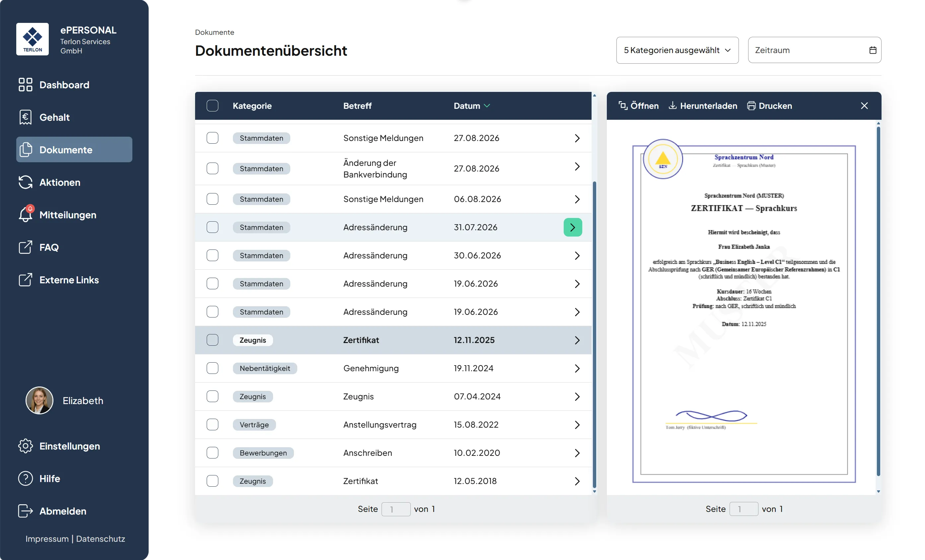925x560 pixels.
Task: Check the Anstellungsvertrag row checkbox
Action: click(x=212, y=425)
